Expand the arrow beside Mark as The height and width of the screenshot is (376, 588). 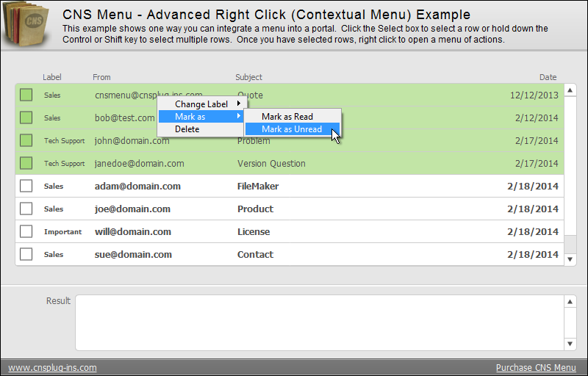(x=238, y=116)
